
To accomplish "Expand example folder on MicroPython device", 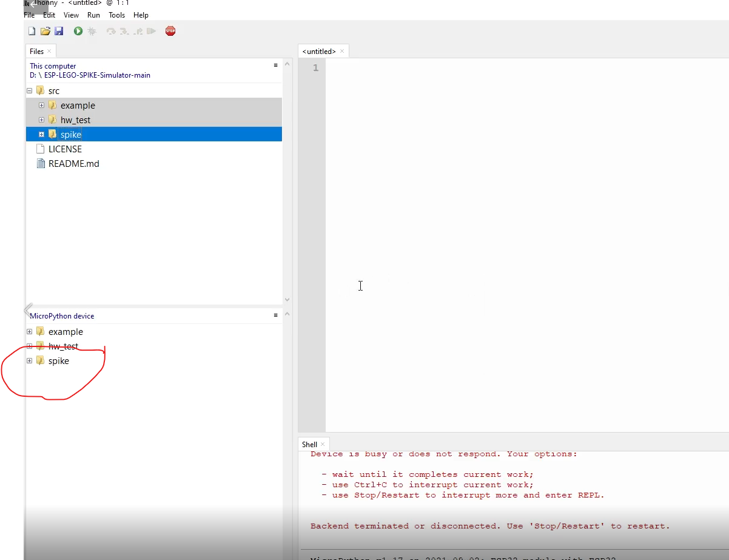I will pos(29,332).
